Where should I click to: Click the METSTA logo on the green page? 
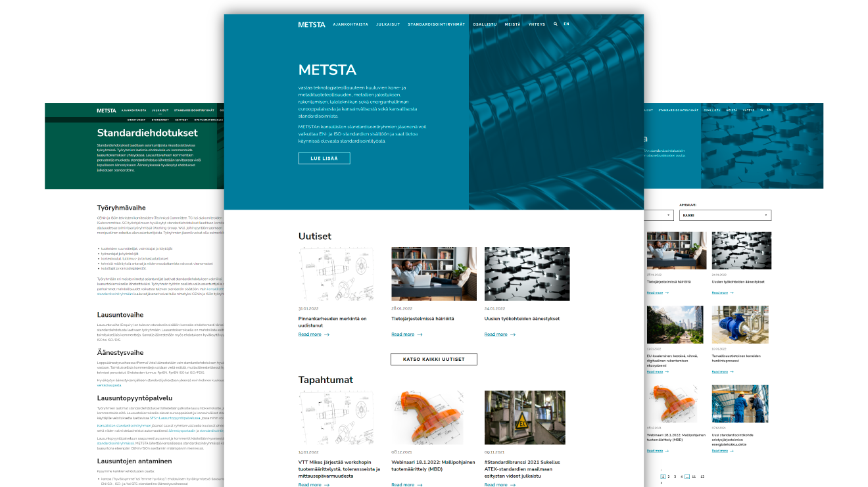(107, 110)
